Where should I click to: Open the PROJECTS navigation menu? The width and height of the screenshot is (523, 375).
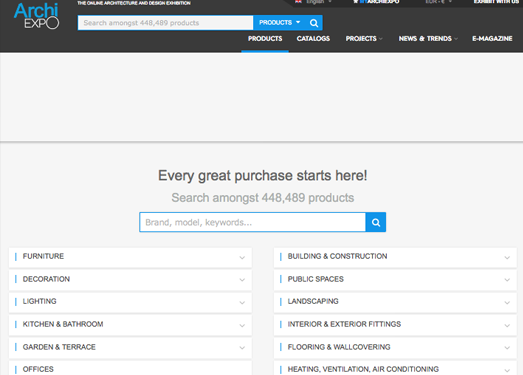point(364,39)
